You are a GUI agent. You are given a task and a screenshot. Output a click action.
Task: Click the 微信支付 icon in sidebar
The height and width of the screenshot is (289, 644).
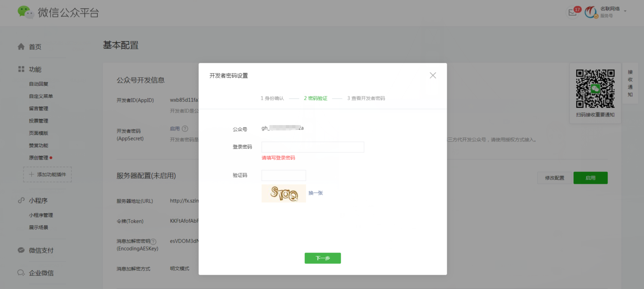point(21,250)
